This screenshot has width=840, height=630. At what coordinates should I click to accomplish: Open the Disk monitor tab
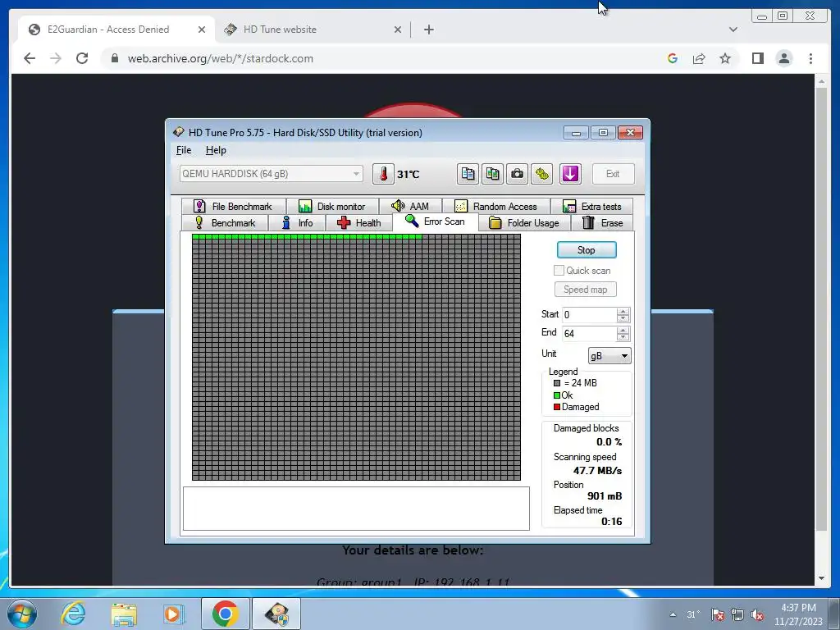tap(332, 206)
